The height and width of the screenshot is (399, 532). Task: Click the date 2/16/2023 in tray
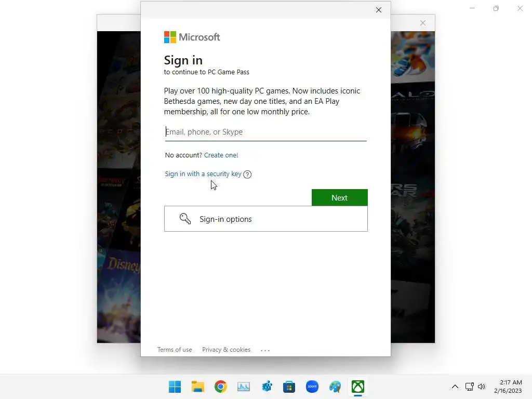click(508, 391)
